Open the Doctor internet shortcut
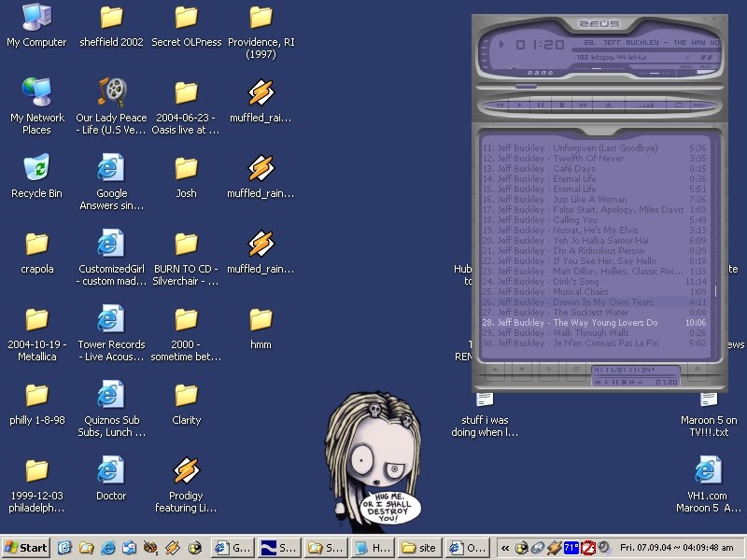Screen dimensions: 747x560 click(111, 479)
